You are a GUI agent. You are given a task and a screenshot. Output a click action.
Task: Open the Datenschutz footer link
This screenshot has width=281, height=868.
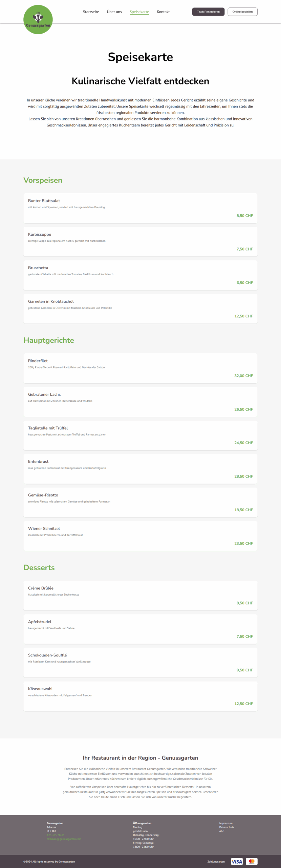tap(226, 827)
